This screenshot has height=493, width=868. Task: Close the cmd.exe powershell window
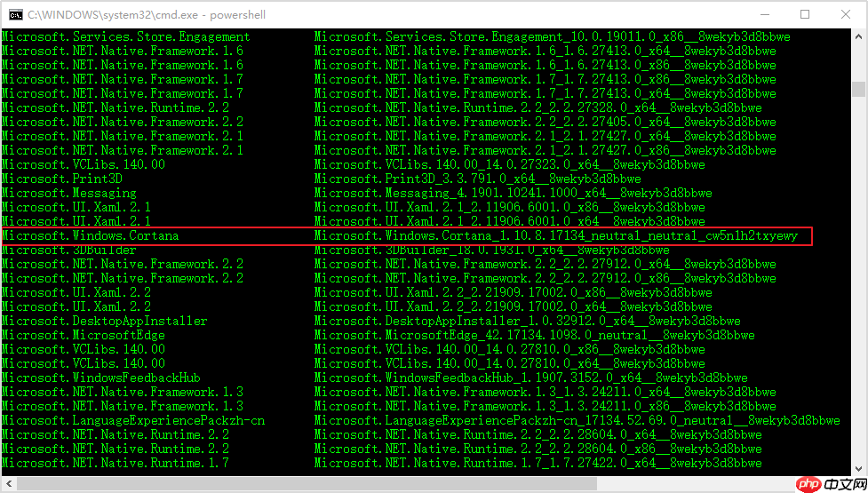[845, 14]
